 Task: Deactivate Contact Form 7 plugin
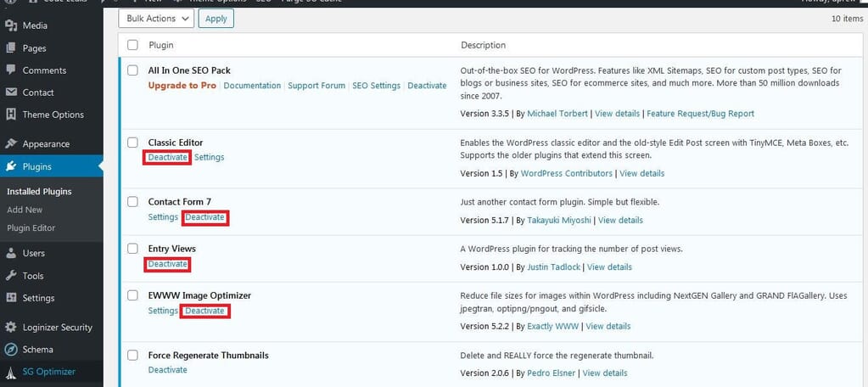[204, 217]
